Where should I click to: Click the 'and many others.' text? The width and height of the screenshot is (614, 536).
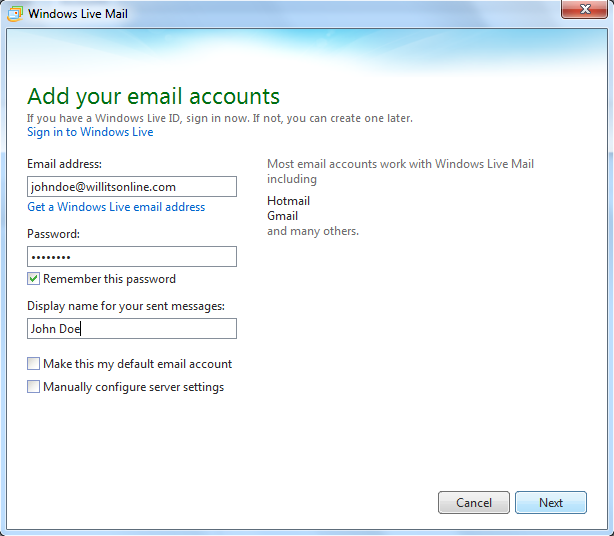tap(313, 231)
